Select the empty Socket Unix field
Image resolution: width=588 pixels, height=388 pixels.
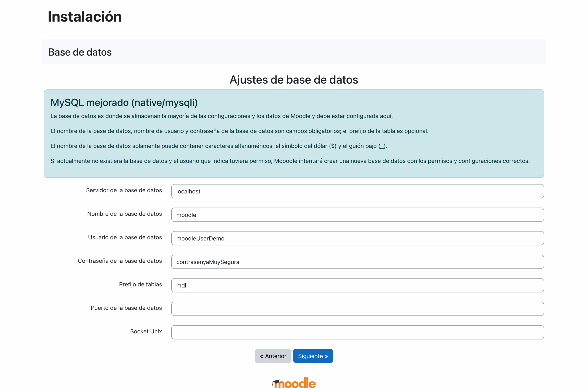click(357, 332)
